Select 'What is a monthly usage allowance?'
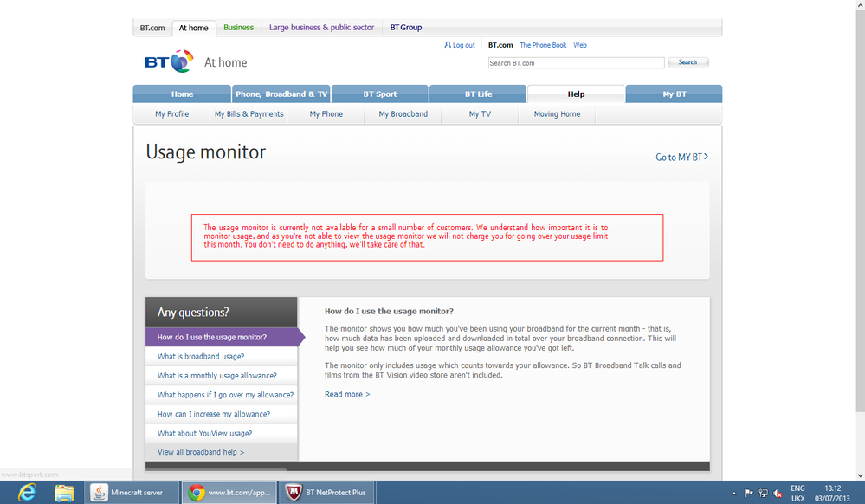 221,375
